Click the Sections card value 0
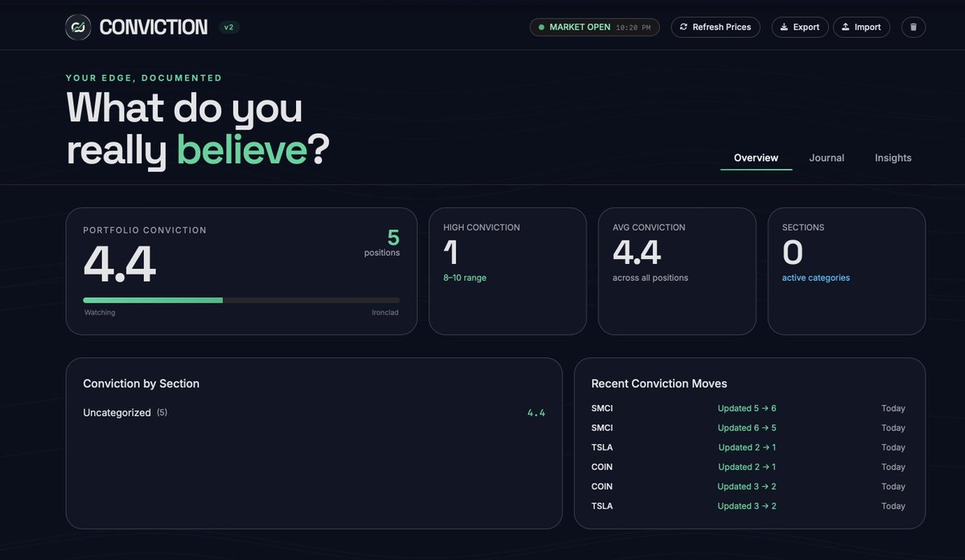The image size is (965, 560). click(793, 253)
